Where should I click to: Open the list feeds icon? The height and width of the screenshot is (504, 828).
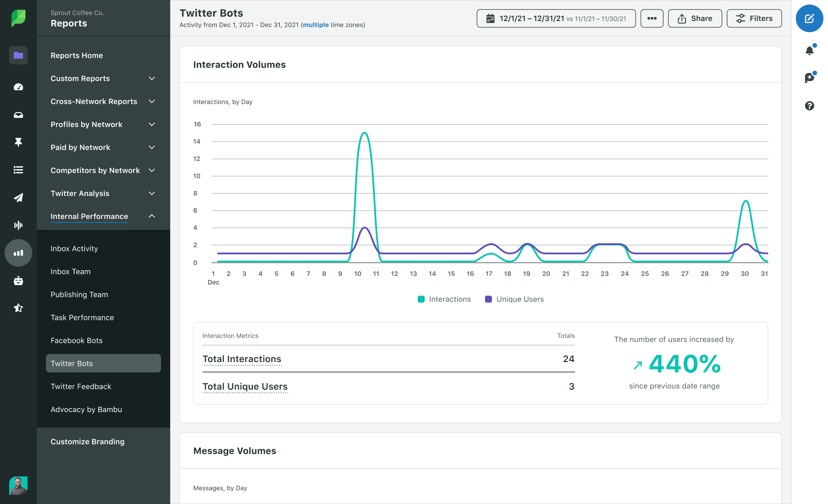(18, 170)
